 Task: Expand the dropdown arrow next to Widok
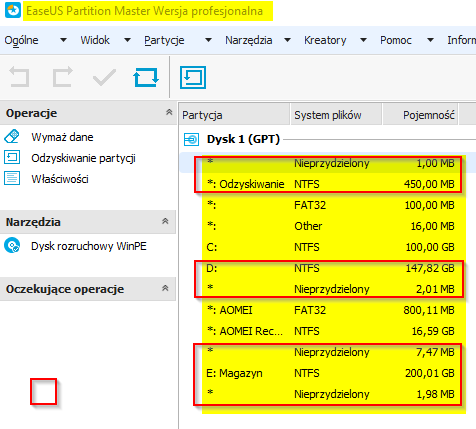[127, 40]
